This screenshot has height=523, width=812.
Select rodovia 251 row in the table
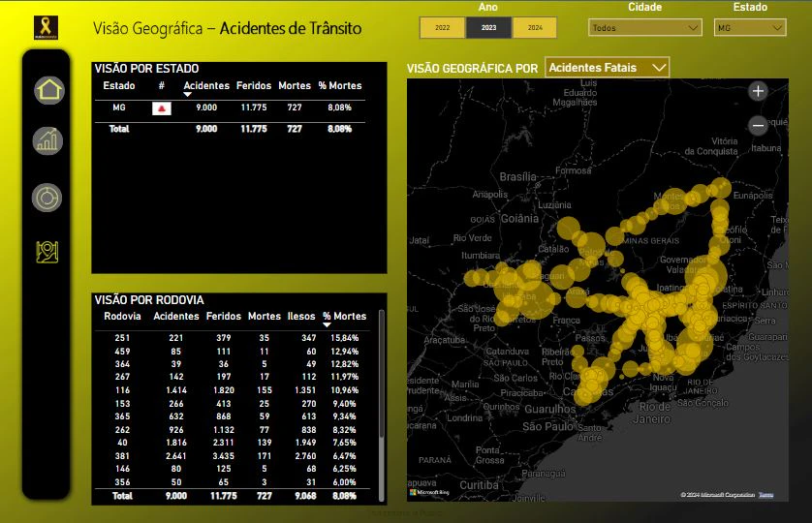232,338
